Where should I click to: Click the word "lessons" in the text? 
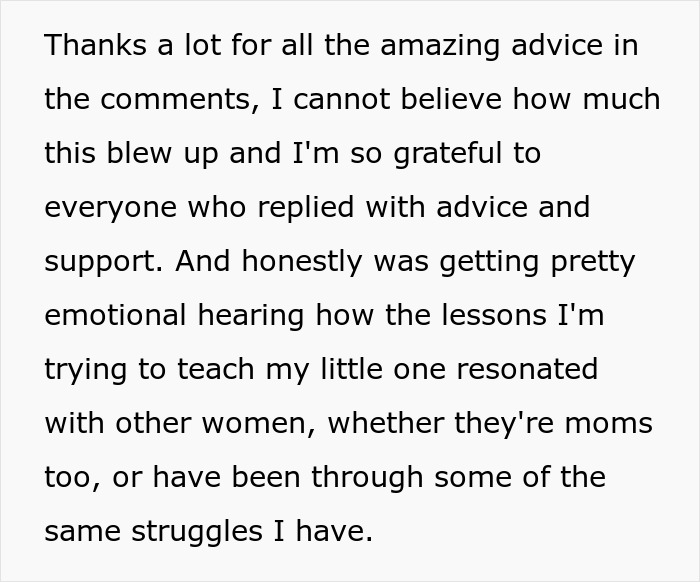494,315
